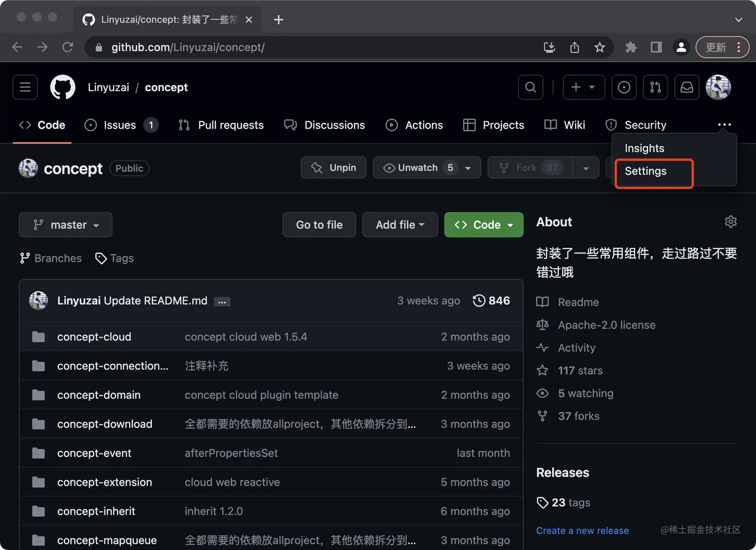Open the 37 forks link

point(578,416)
